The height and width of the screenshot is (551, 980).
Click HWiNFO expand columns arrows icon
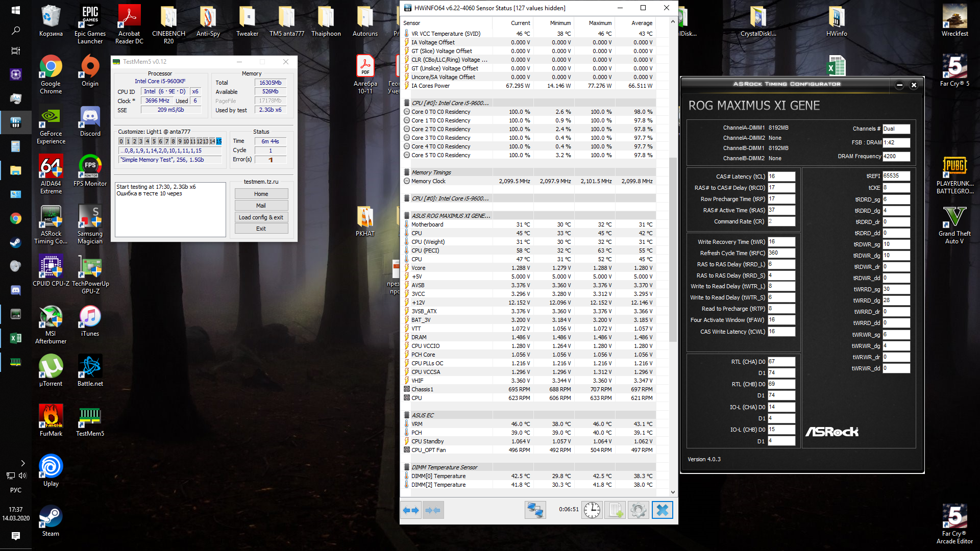[411, 510]
